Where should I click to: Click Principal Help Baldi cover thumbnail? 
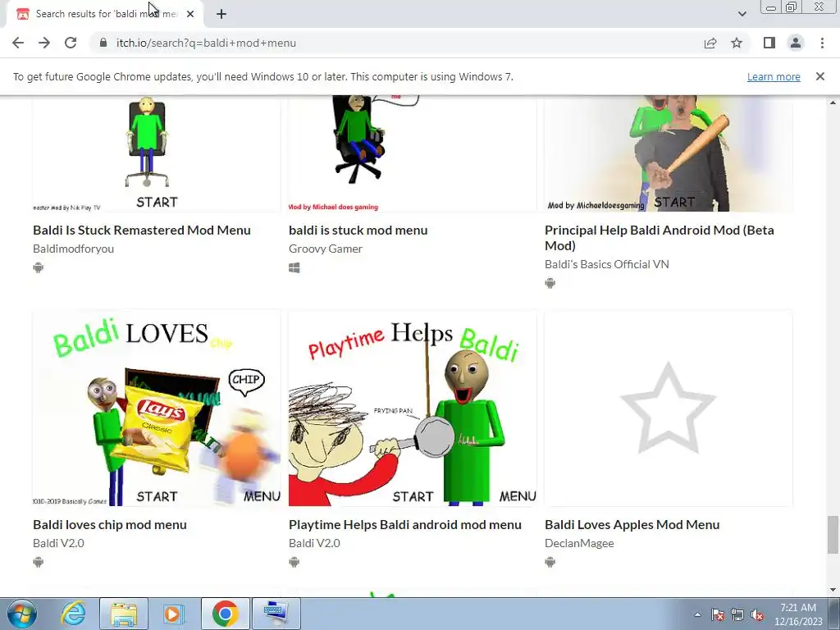point(669,153)
